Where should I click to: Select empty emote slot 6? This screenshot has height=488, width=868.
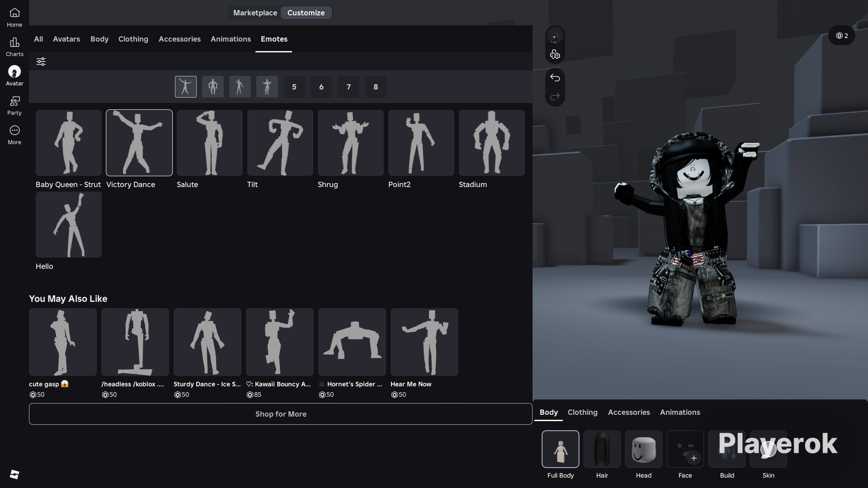point(321,87)
